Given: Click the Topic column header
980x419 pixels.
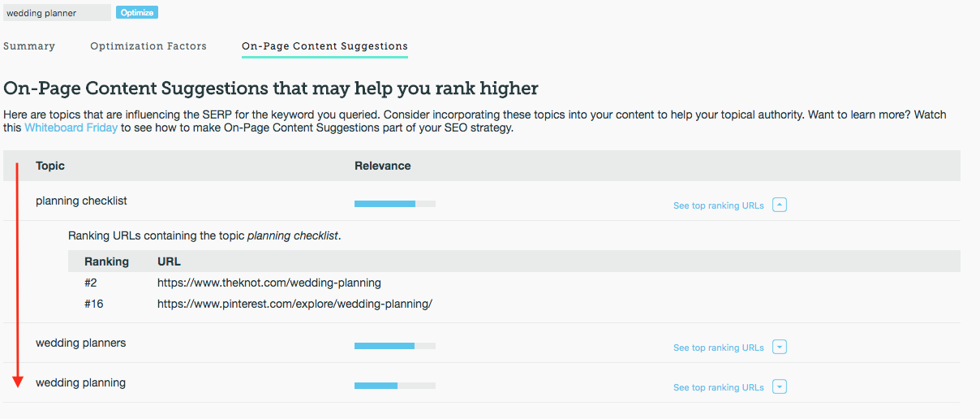Looking at the screenshot, I should pos(50,166).
